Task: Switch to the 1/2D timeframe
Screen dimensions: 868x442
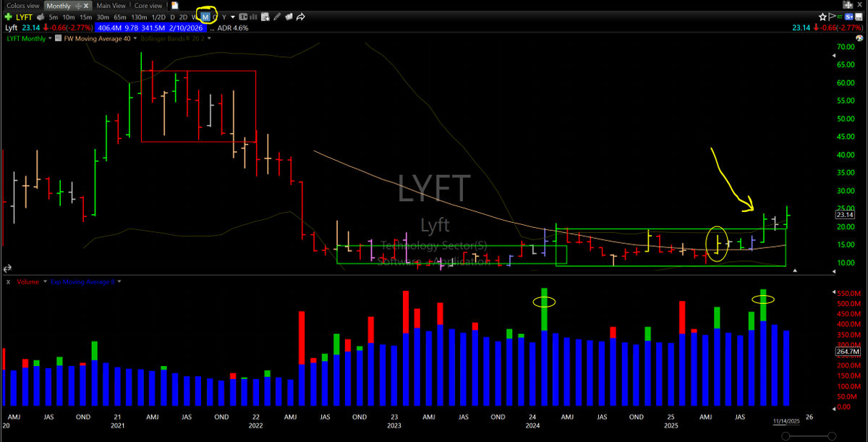Action: point(158,17)
